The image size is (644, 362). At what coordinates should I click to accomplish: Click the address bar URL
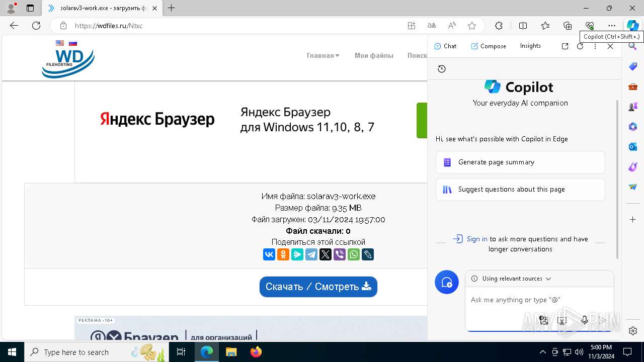109,26
